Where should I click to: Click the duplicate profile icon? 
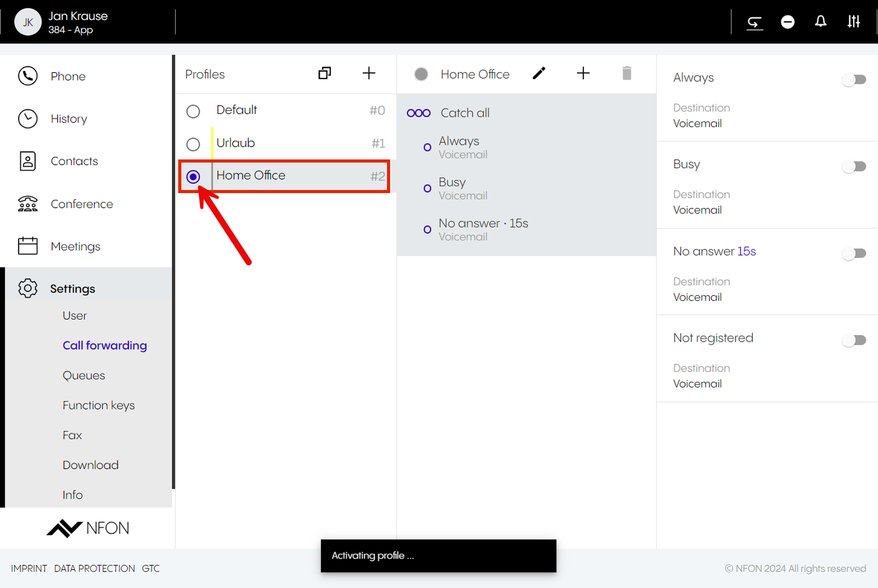point(324,73)
